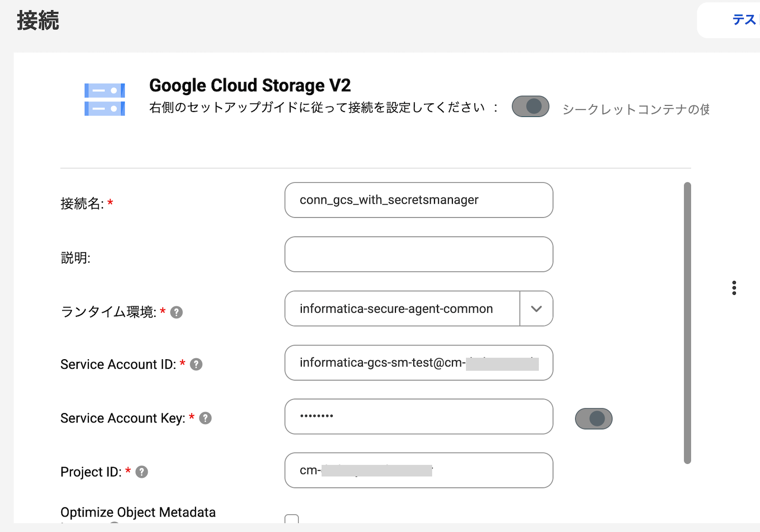Enable the シークレットコンテナ toggle switch

click(530, 107)
